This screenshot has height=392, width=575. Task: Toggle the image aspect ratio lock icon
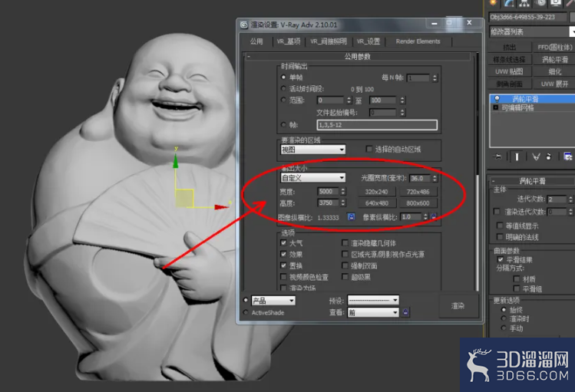pyautogui.click(x=351, y=217)
